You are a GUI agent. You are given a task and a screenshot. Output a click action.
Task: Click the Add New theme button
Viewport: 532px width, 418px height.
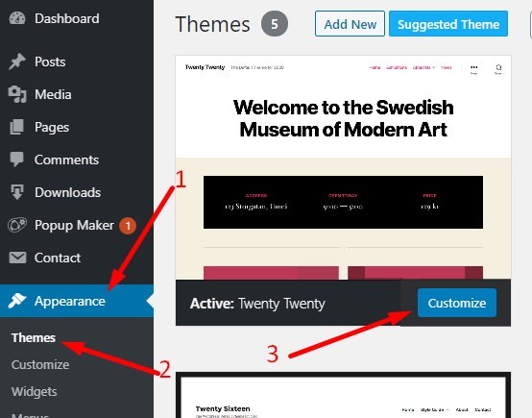[x=350, y=24]
